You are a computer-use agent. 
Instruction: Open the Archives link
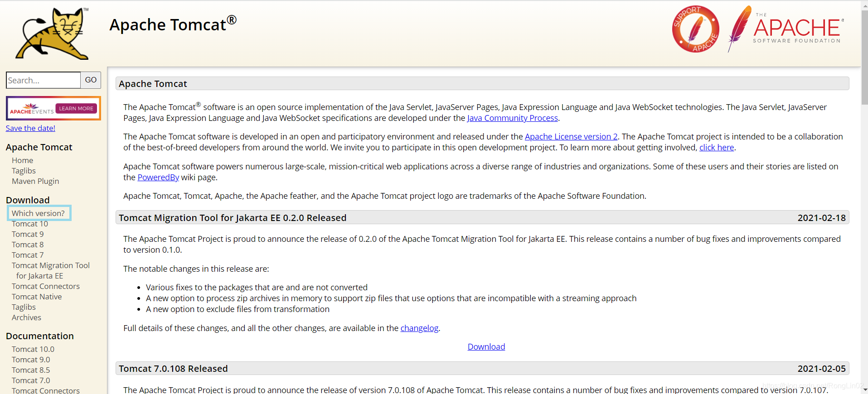(26, 317)
